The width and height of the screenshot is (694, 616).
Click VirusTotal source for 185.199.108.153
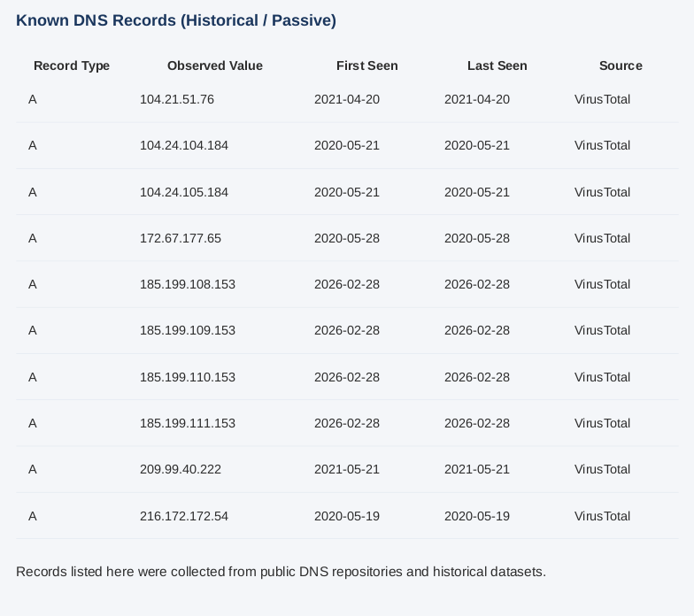[602, 284]
